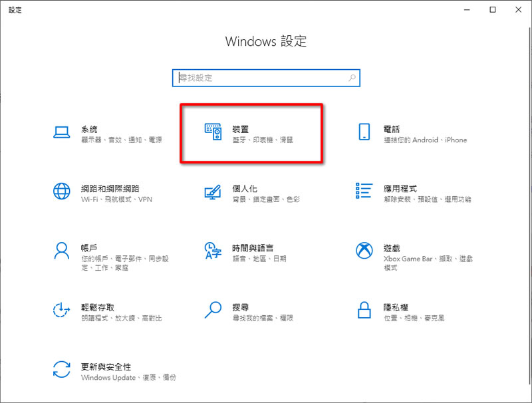Click the 顯示器、音效、通知、電源 description
This screenshot has width=532, height=403.
pos(122,140)
